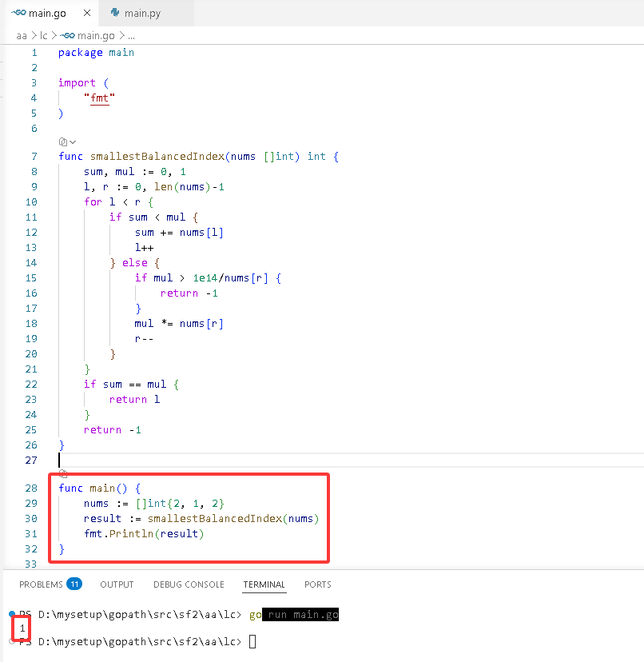The image size is (644, 662).
Task: Open the breadcrumb ellipsis symbol list
Action: (x=131, y=36)
